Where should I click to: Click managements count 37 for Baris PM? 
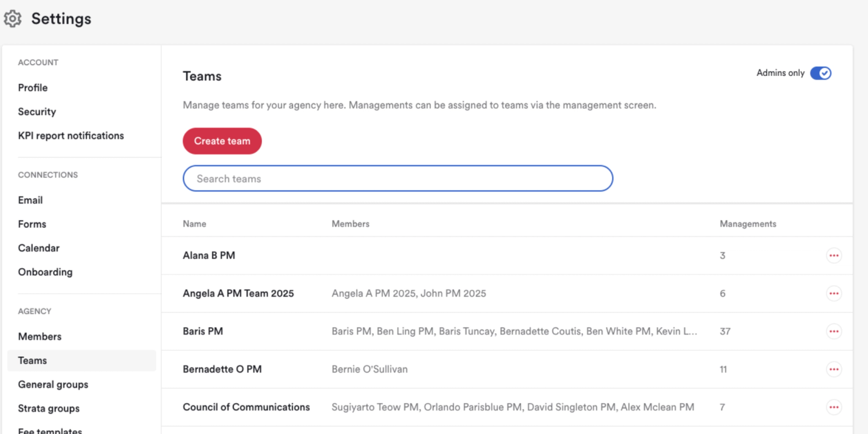[725, 332]
